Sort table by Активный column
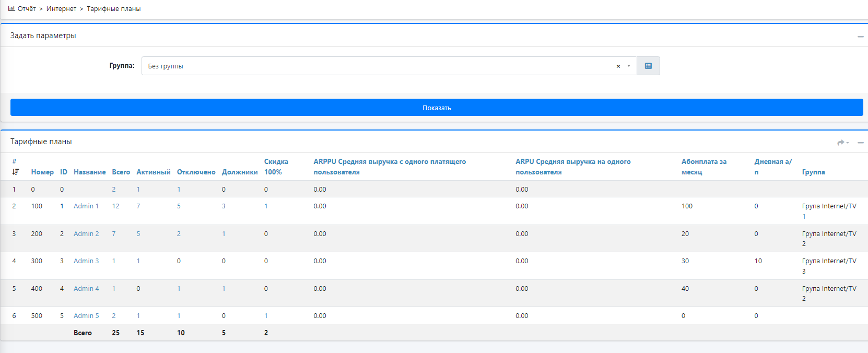 click(154, 172)
